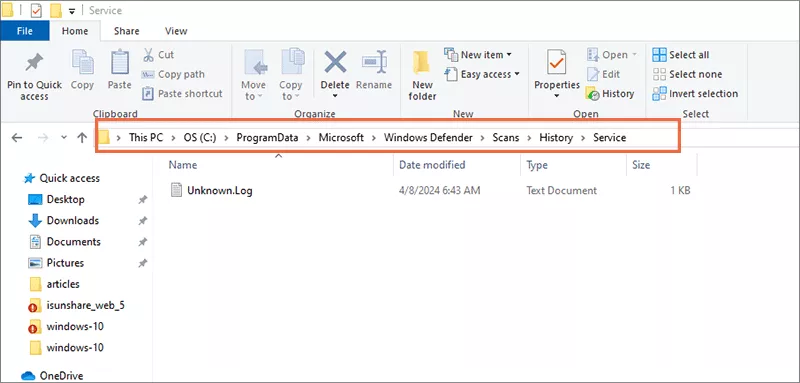Click the Copy path icon
800x383 pixels.
pyautogui.click(x=148, y=74)
